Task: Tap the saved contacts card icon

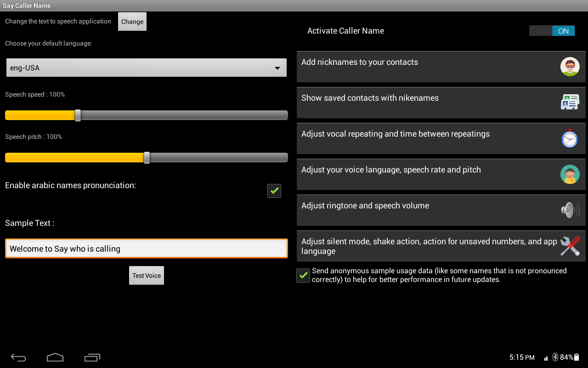Action: click(570, 102)
